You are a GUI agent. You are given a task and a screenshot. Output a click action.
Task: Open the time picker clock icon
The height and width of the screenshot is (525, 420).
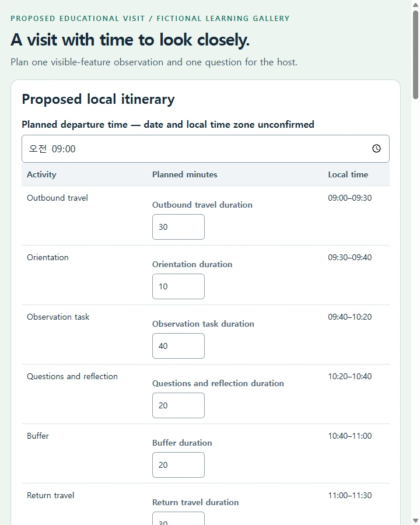point(376,148)
